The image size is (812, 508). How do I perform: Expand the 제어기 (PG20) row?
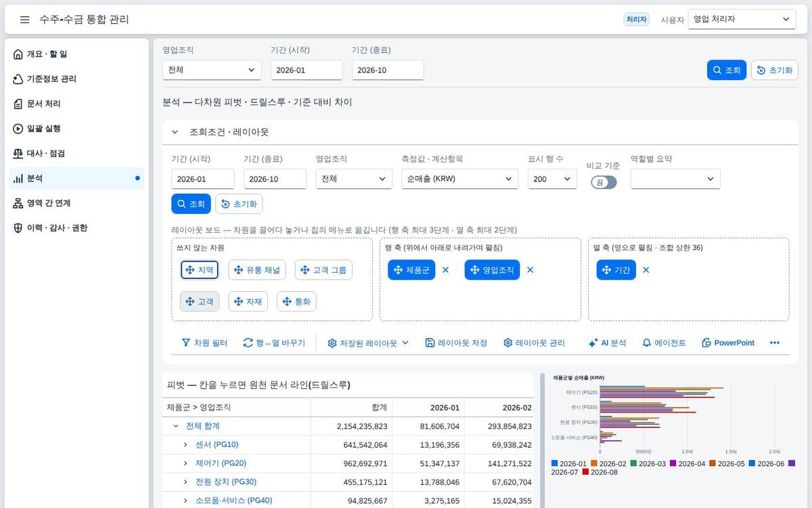(185, 463)
